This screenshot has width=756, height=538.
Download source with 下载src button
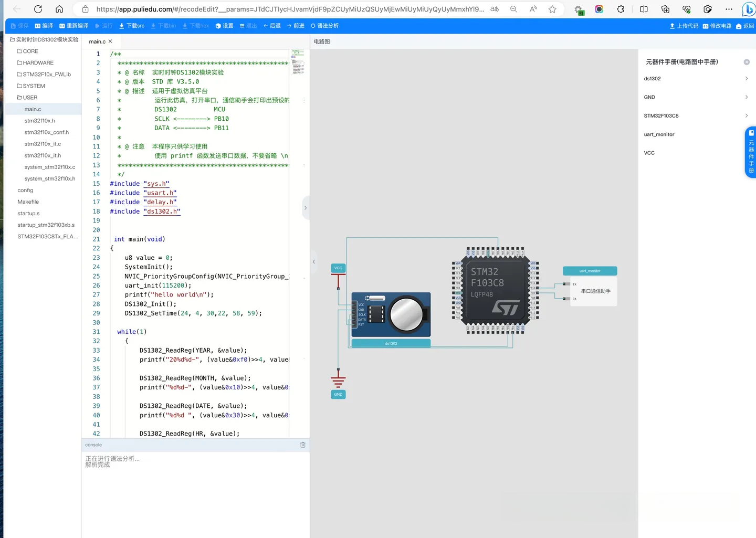[132, 26]
